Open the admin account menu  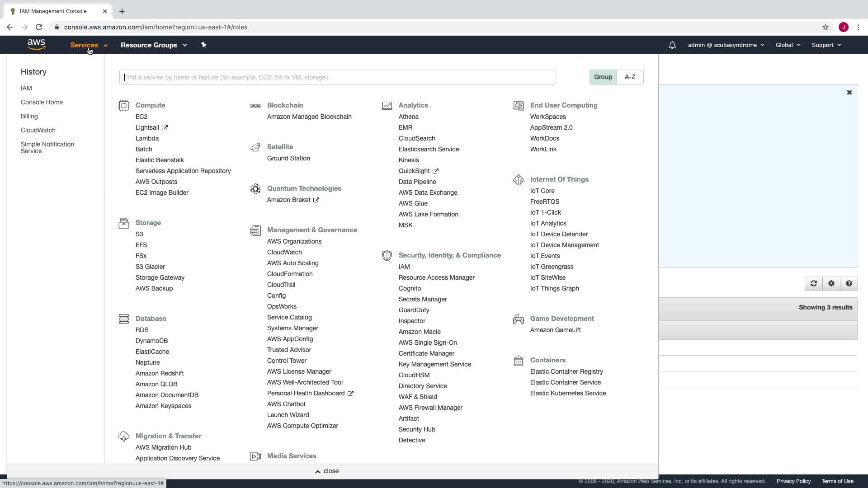coord(726,45)
